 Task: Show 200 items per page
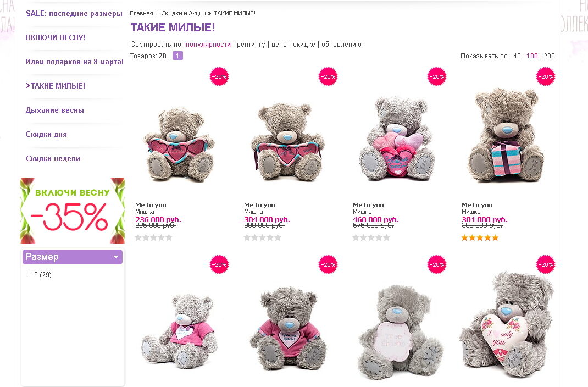pyautogui.click(x=549, y=56)
